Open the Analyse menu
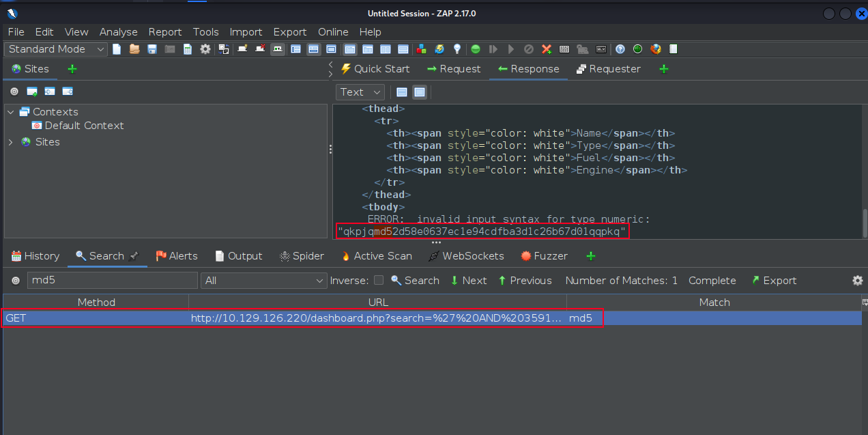The width and height of the screenshot is (868, 435). click(118, 32)
